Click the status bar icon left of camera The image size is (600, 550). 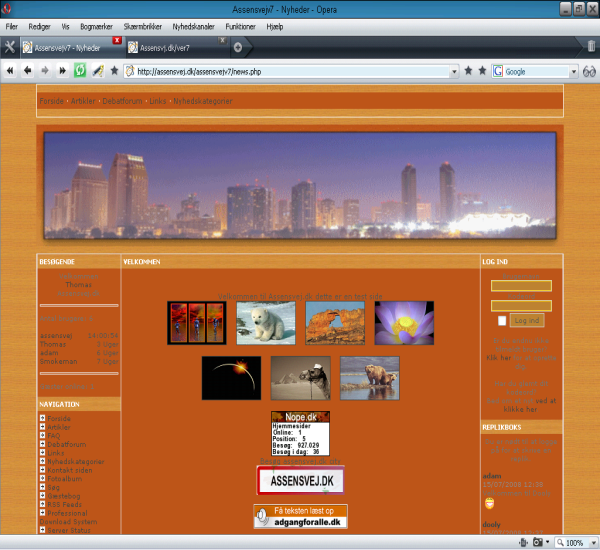click(523, 542)
